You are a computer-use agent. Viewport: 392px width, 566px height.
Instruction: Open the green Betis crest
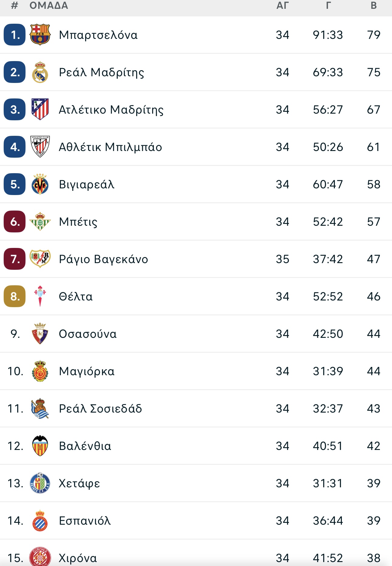(x=40, y=221)
